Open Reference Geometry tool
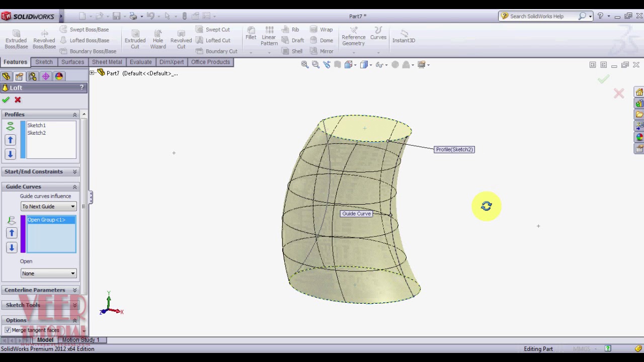Image resolution: width=644 pixels, height=362 pixels. coord(354,36)
